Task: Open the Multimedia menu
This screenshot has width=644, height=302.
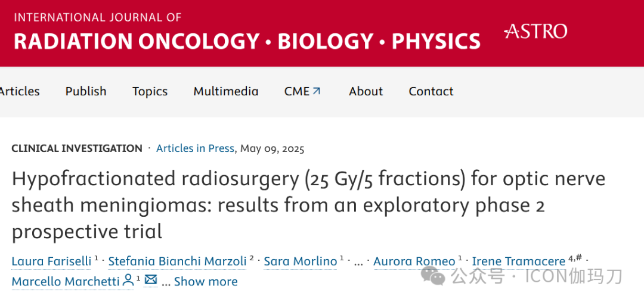Action: pyautogui.click(x=225, y=91)
